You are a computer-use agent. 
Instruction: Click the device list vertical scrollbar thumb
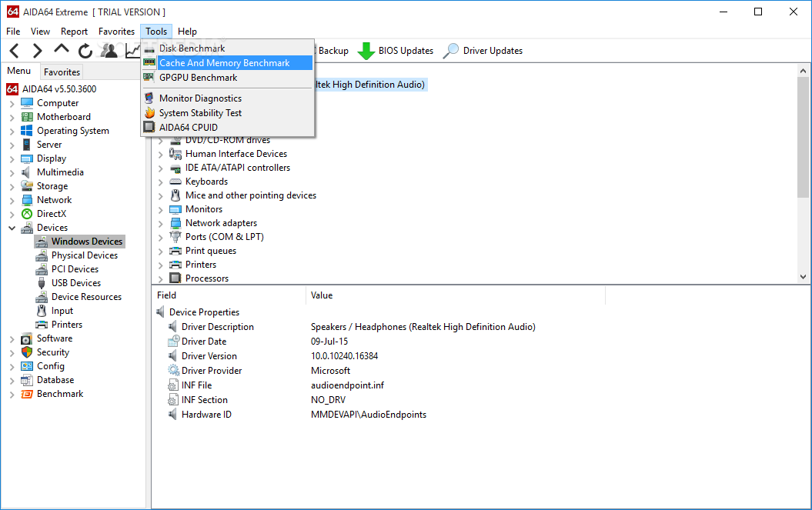803,137
